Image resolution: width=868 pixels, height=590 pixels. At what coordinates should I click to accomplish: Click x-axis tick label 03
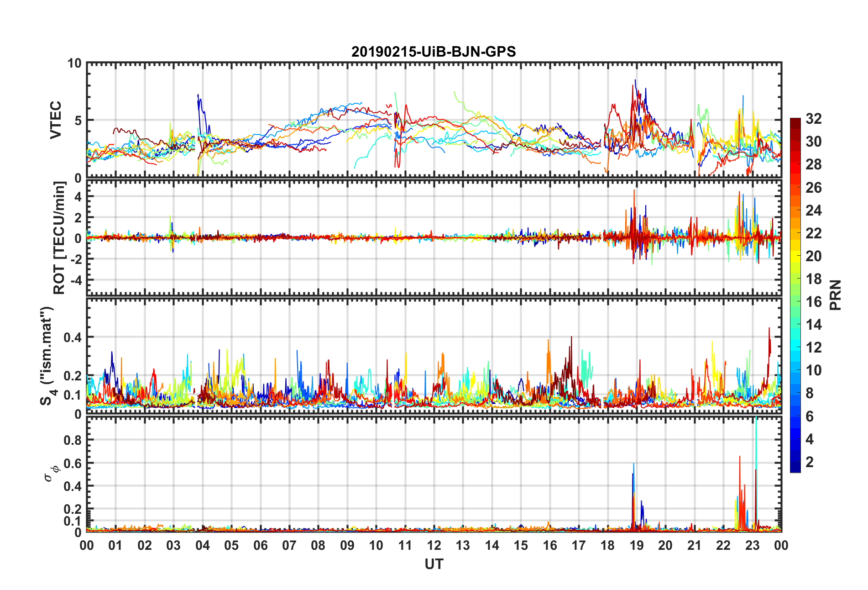(173, 546)
